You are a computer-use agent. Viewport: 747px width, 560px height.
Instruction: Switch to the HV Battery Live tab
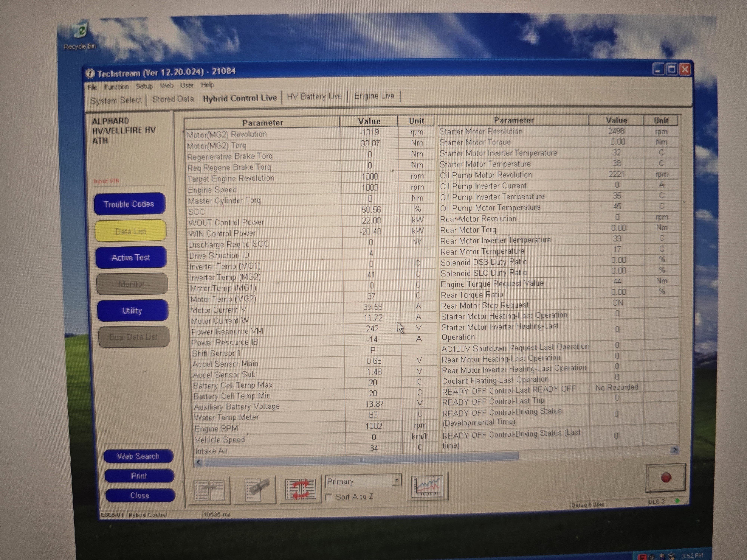314,97
